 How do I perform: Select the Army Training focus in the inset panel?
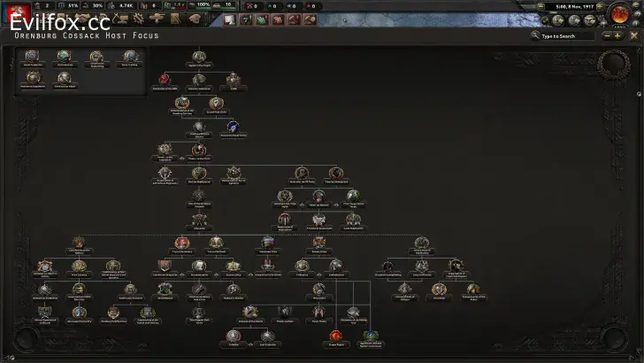tap(129, 58)
